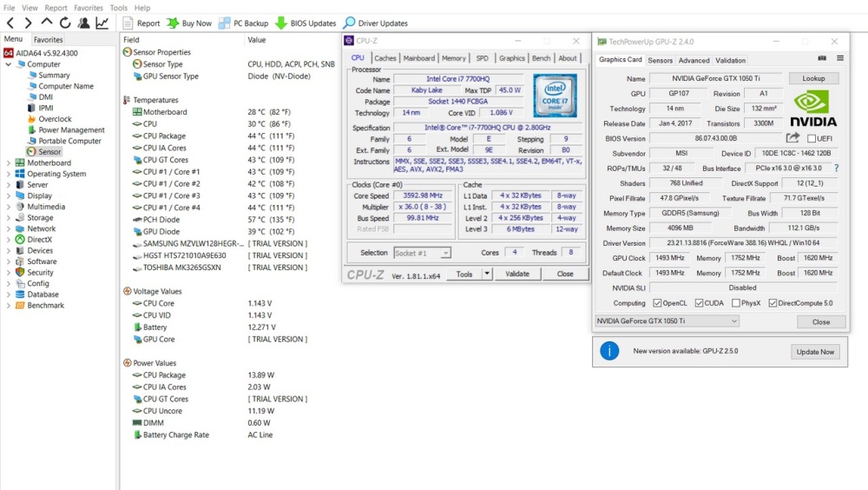
Task: Click the AIDA64 v5.92.4300 root tree item
Action: pyautogui.click(x=41, y=53)
